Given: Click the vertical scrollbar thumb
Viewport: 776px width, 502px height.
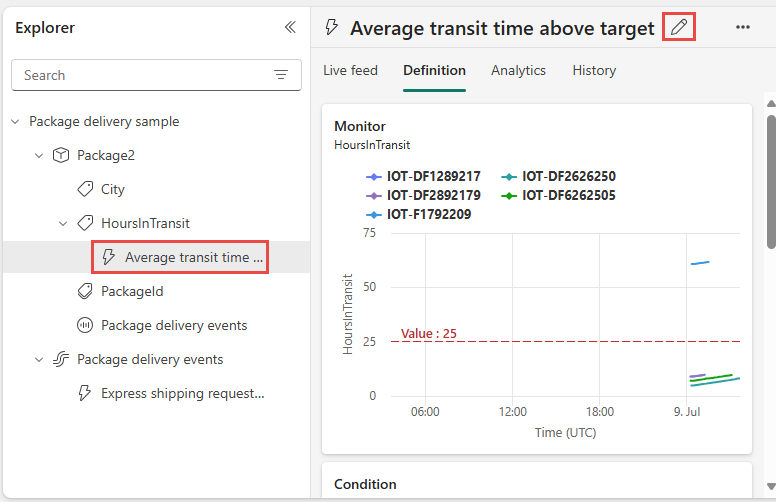Looking at the screenshot, I should pyautogui.click(x=769, y=180).
